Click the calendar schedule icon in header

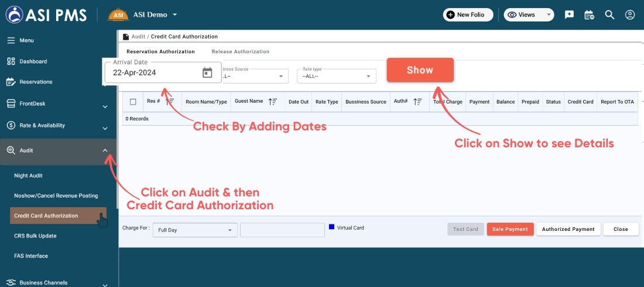(589, 15)
